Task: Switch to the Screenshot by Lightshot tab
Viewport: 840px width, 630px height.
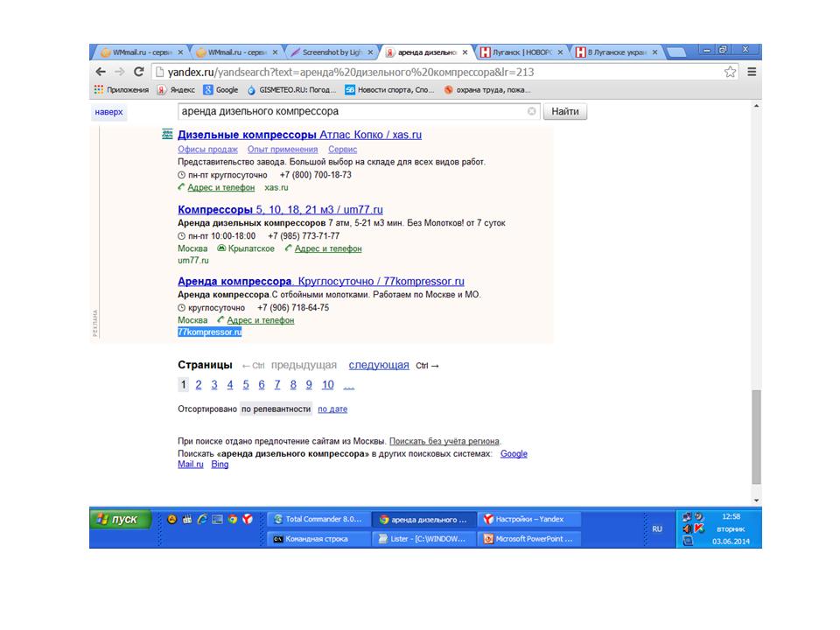Action: pyautogui.click(x=331, y=52)
